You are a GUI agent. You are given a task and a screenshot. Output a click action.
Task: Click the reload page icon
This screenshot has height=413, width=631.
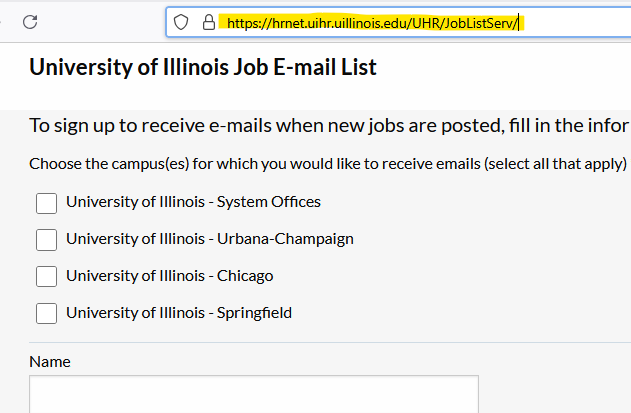coord(30,21)
